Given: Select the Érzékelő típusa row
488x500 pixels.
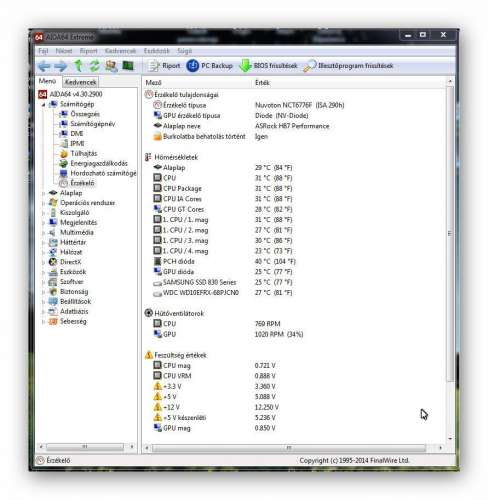Looking at the screenshot, I should pyautogui.click(x=248, y=105).
